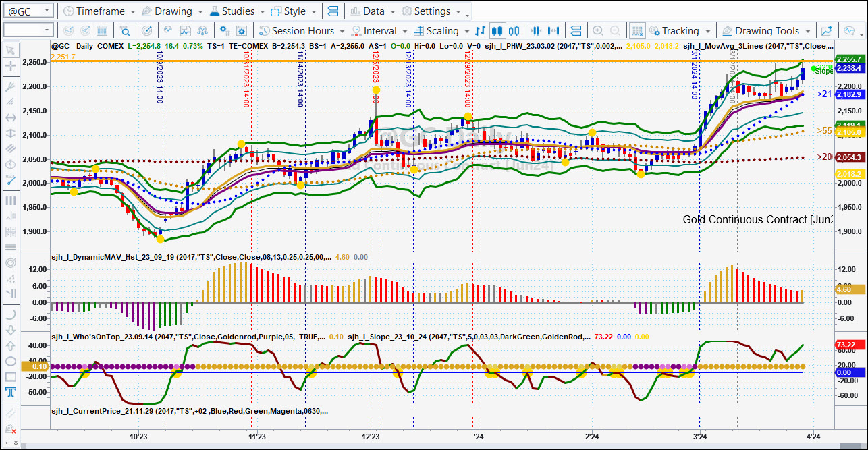868x450 pixels.
Task: Click the target circle tool in the sidebar
Action: (10, 262)
